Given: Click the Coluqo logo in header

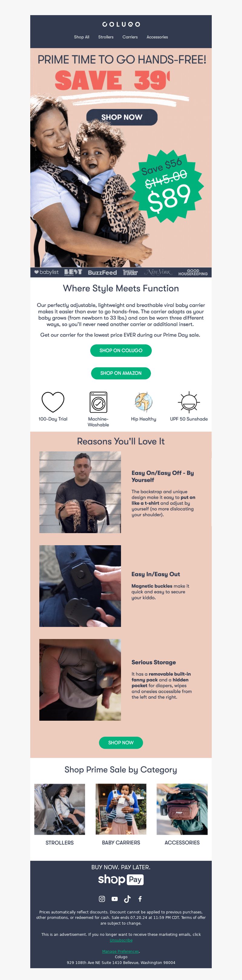Looking at the screenshot, I should (121, 24).
